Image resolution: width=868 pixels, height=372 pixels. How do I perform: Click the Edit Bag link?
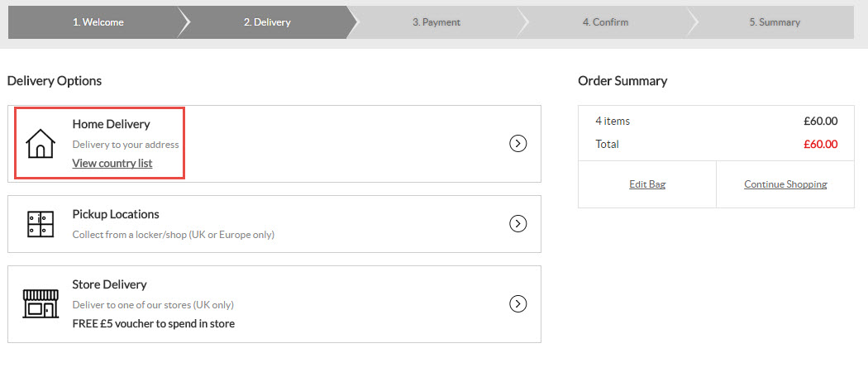click(647, 184)
